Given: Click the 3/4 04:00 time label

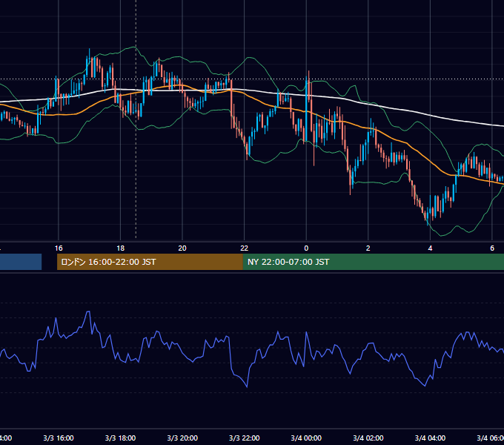Looking at the screenshot, I should click(430, 438).
